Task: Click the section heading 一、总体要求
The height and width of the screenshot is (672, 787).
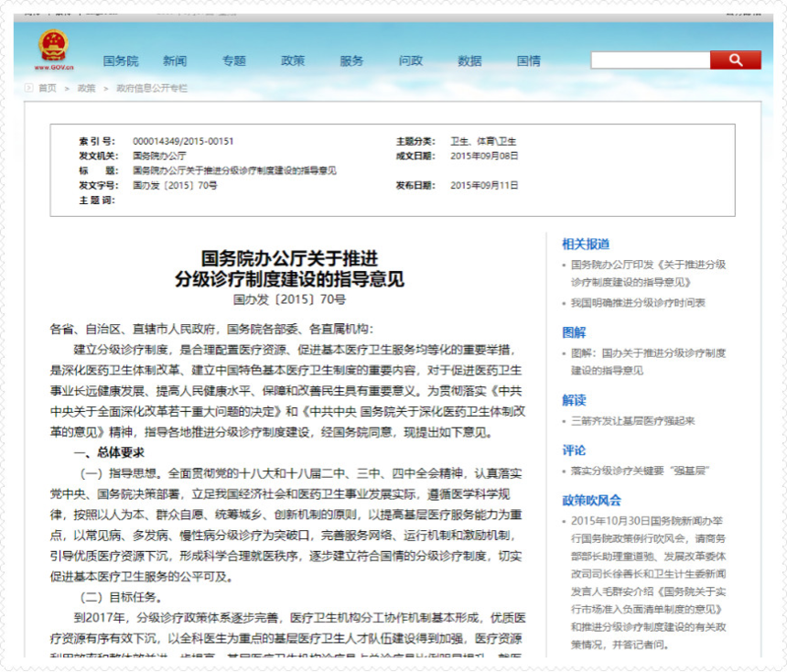Action: [x=109, y=452]
